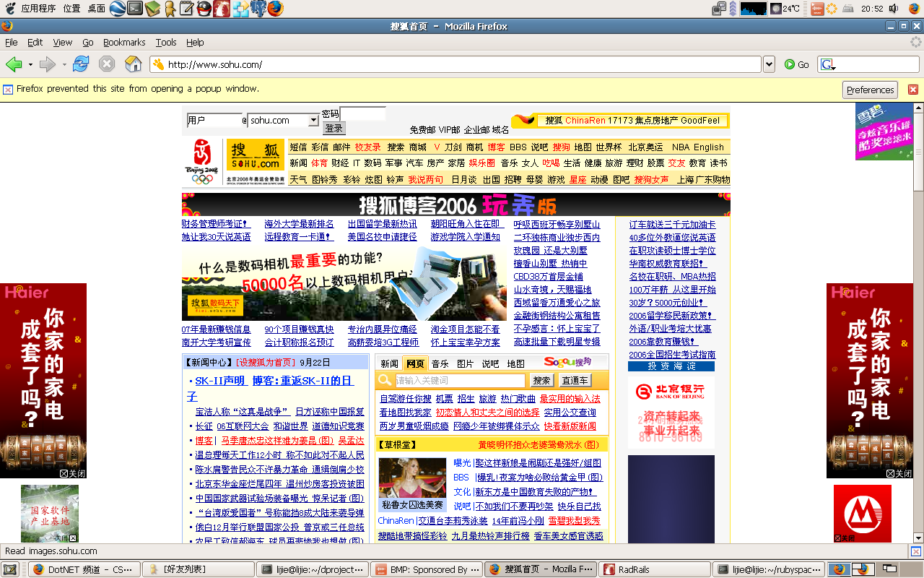Reload the page with the refresh icon

81,64
